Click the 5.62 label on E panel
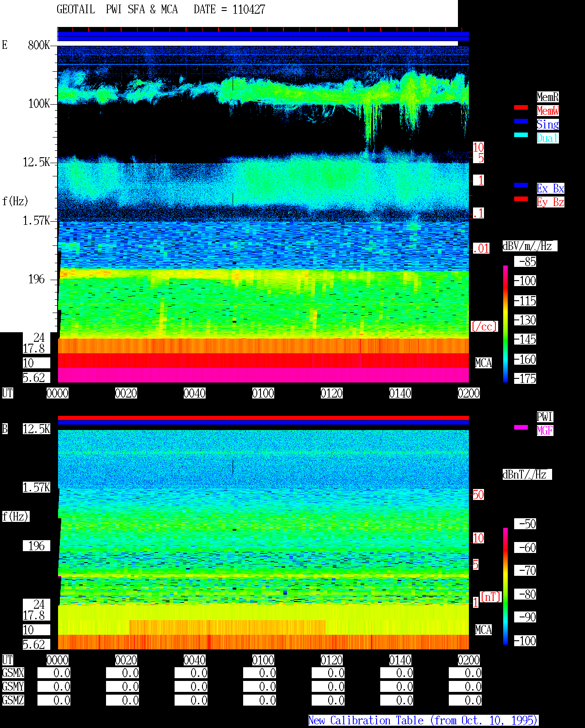Image resolution: width=585 pixels, height=728 pixels. 37,377
